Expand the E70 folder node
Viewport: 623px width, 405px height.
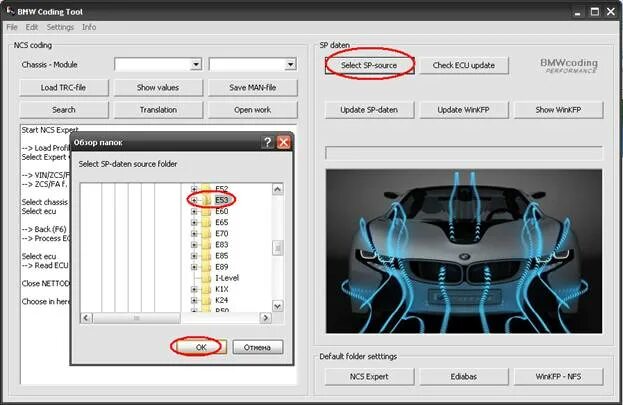194,234
